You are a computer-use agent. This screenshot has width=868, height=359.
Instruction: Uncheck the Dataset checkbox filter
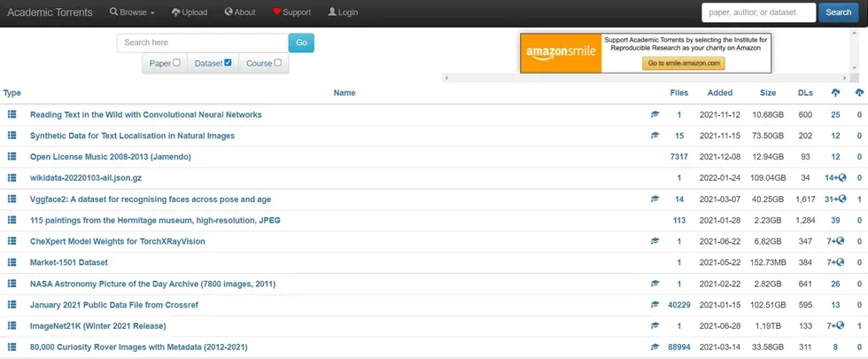click(x=228, y=63)
